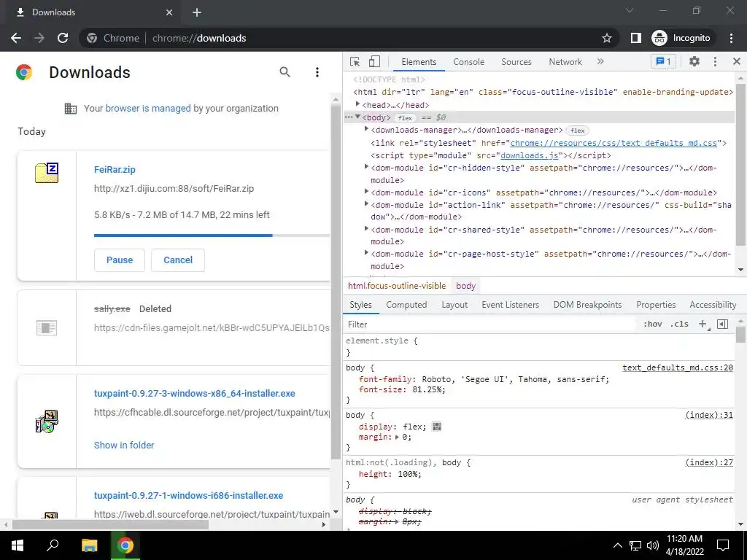747x560 pixels.
Task: Open the browser is managed link
Action: 148,109
